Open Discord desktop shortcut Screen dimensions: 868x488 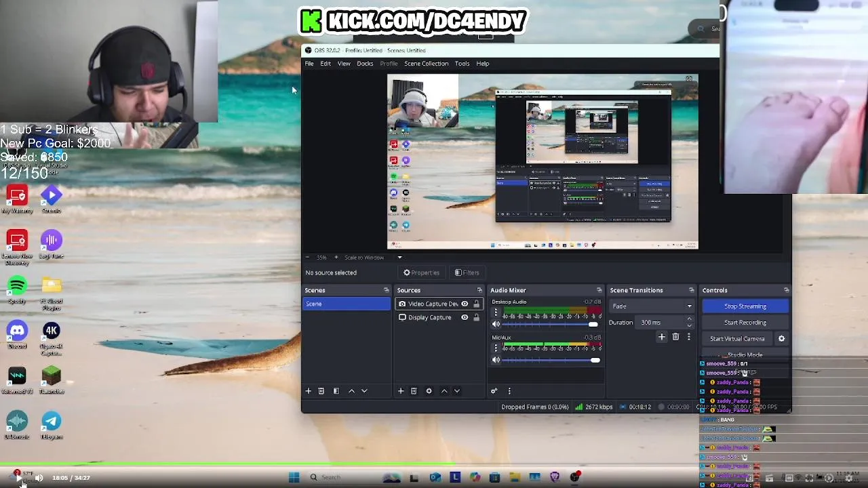pos(17,335)
